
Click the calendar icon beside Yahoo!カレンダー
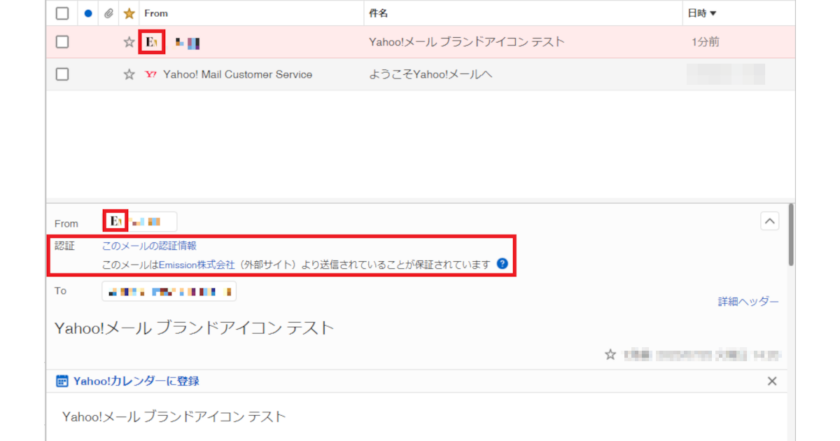tap(62, 381)
